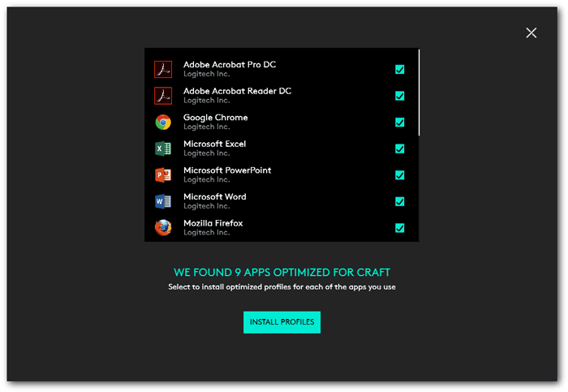Deselect the Microsoft Excel profile checkbox

pyautogui.click(x=399, y=149)
